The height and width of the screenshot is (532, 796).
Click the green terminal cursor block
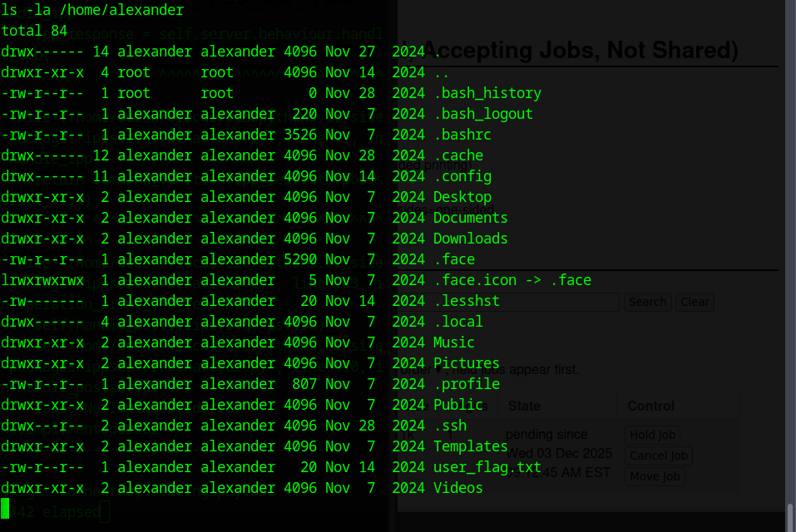point(5,508)
